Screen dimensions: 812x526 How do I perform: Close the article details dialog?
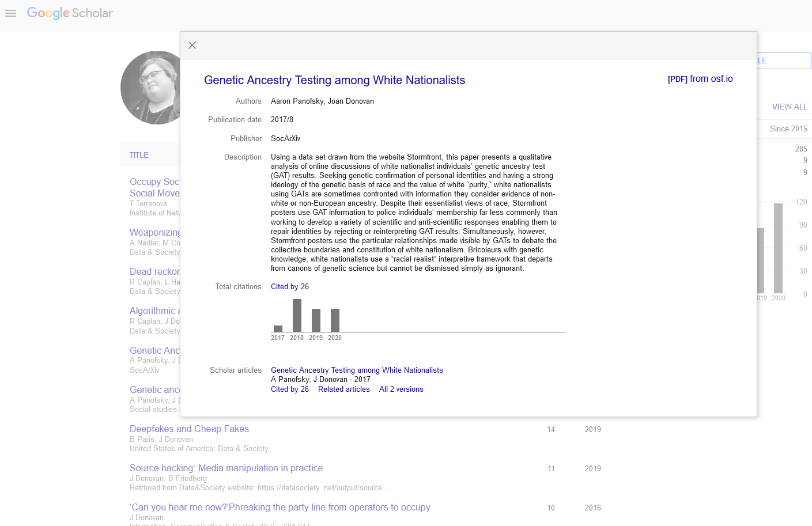(192, 46)
